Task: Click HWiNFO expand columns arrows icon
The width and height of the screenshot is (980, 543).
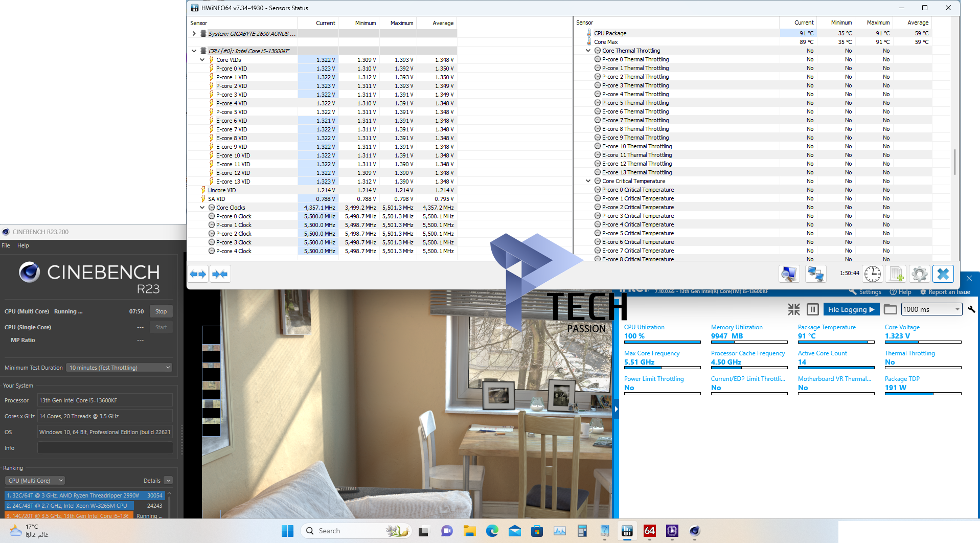Action: 198,274
